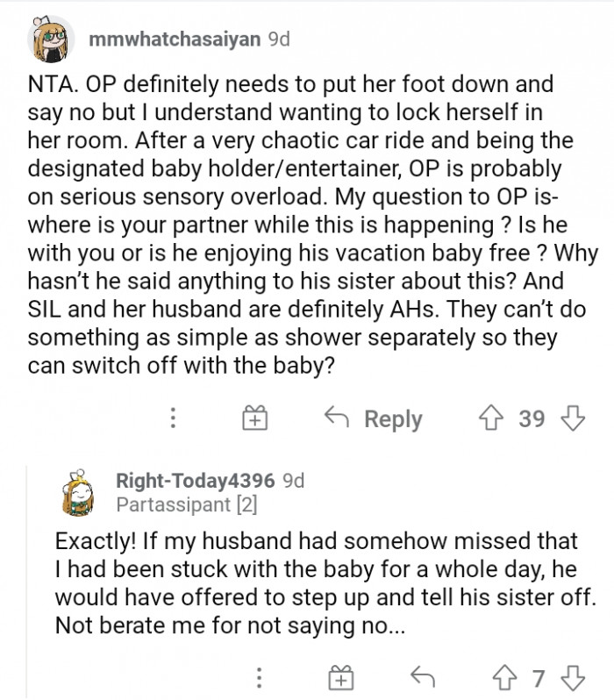614x700 pixels.
Task: Click the 9d timestamp on mmwhatchasaiyan's comment
Action: 278,39
